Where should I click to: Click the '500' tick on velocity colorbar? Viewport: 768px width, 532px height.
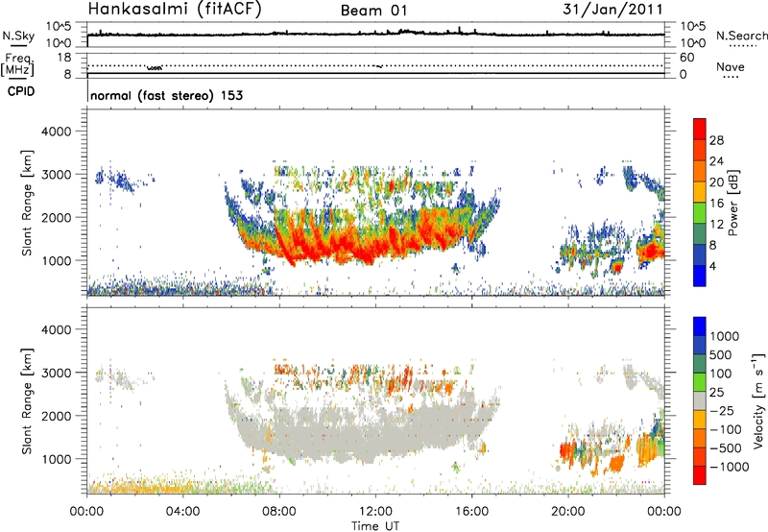point(721,355)
